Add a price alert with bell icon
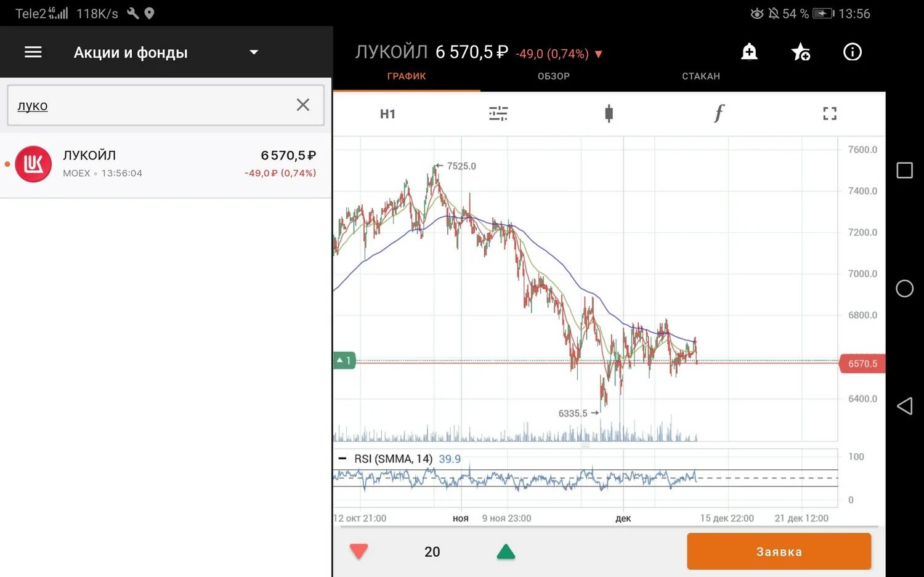Viewport: 924px width, 577px height. [x=749, y=52]
